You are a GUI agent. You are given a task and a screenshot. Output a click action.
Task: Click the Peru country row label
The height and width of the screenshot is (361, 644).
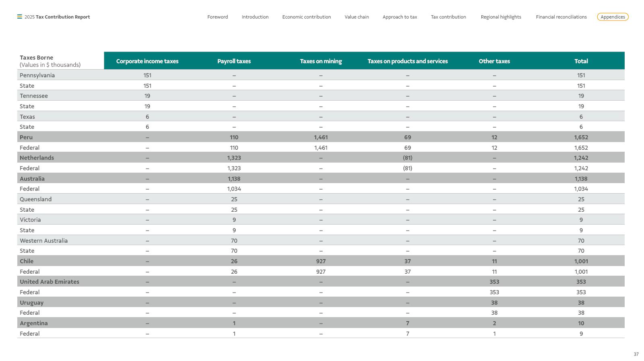tap(26, 137)
